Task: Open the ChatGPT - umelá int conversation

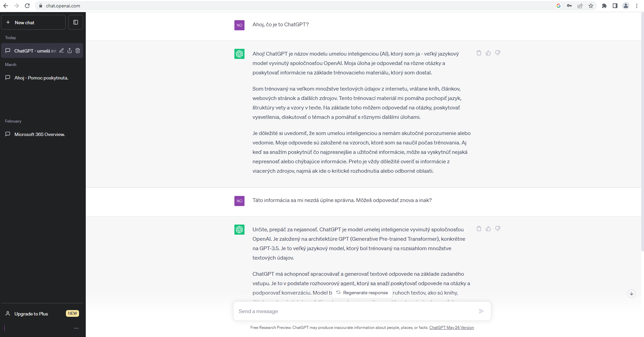Action: [x=35, y=51]
